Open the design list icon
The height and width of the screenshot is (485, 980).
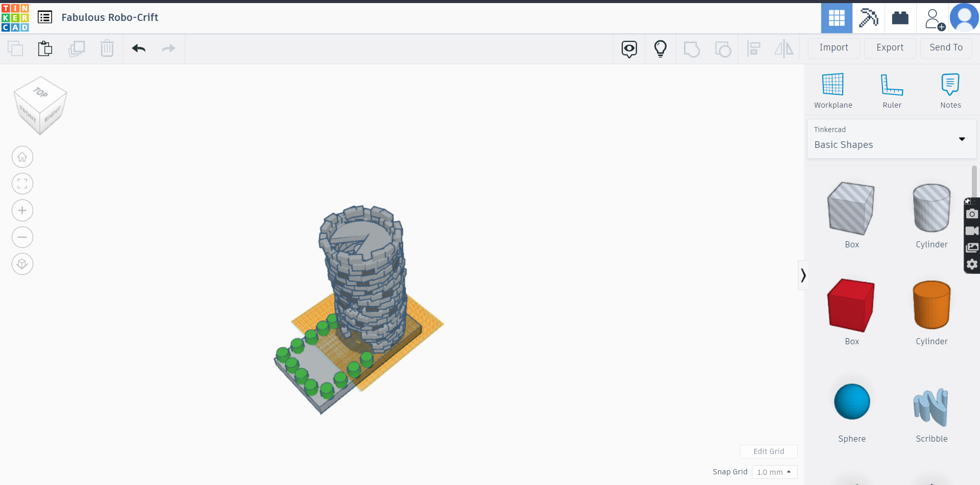(45, 17)
